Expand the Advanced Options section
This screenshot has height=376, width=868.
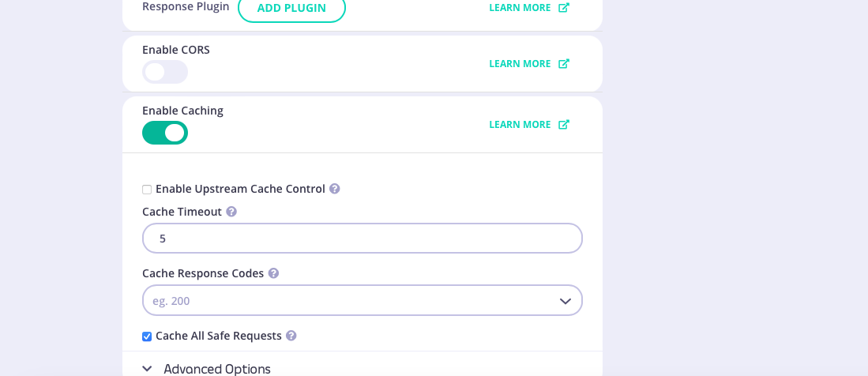coord(148,369)
